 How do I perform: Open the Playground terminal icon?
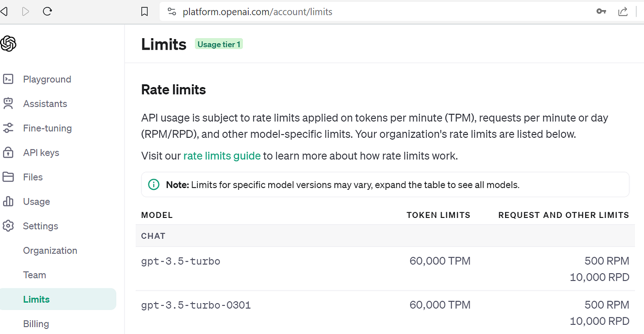8,79
